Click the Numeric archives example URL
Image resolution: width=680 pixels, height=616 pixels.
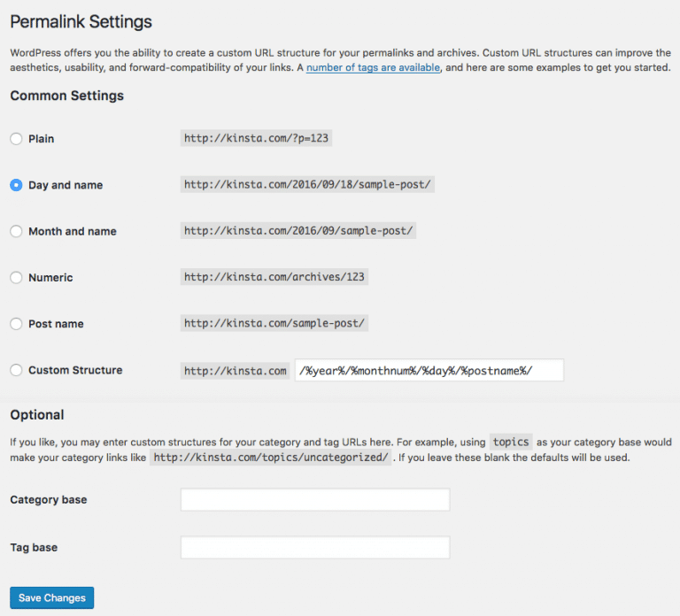(274, 277)
